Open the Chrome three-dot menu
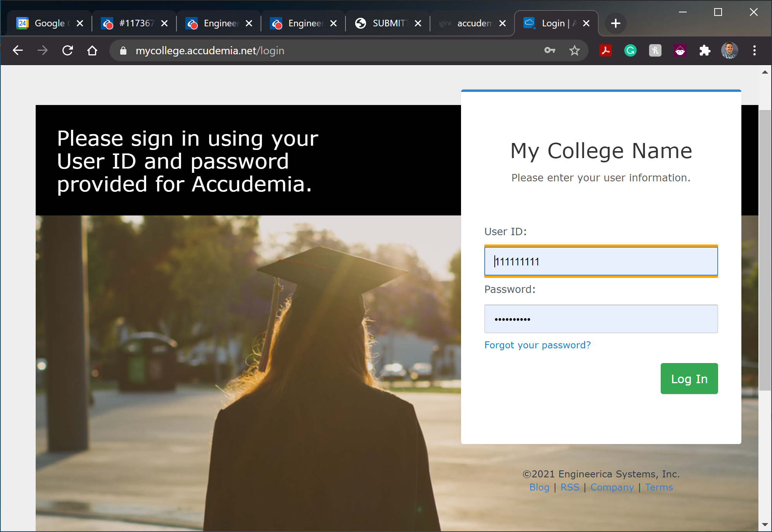The image size is (772, 532). [x=754, y=50]
